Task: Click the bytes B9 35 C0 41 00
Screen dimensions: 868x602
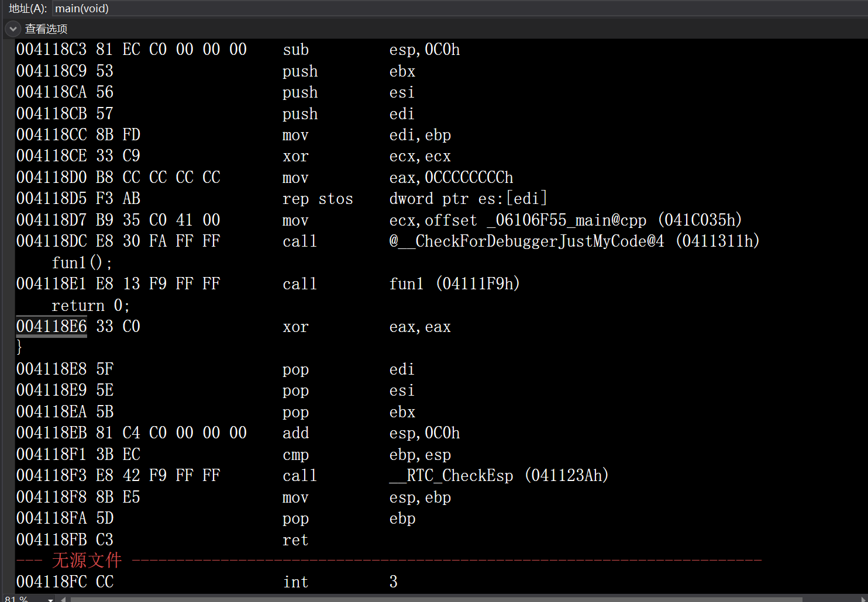Action: [158, 220]
